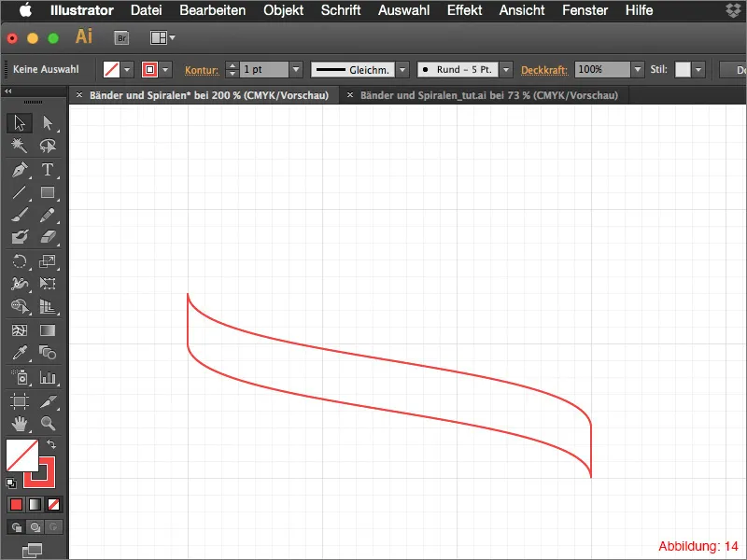
Task: Select the Type tool
Action: coord(48,170)
